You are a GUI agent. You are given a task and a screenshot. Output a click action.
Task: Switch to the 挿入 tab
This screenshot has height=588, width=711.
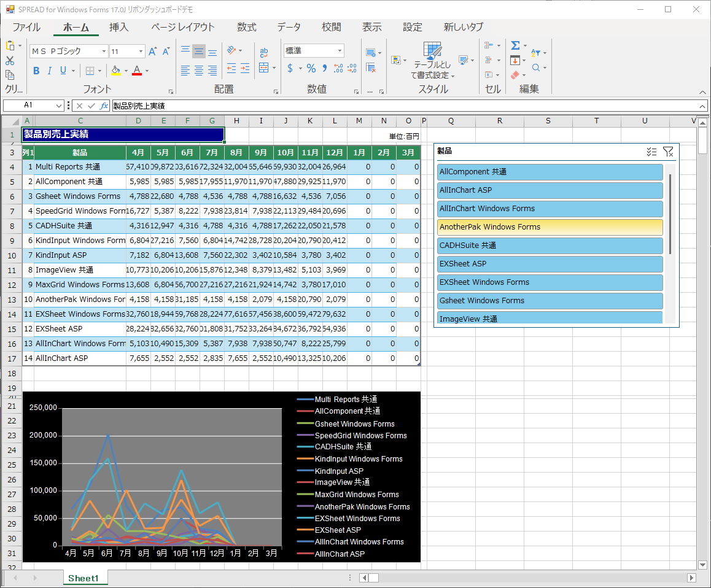tap(118, 27)
